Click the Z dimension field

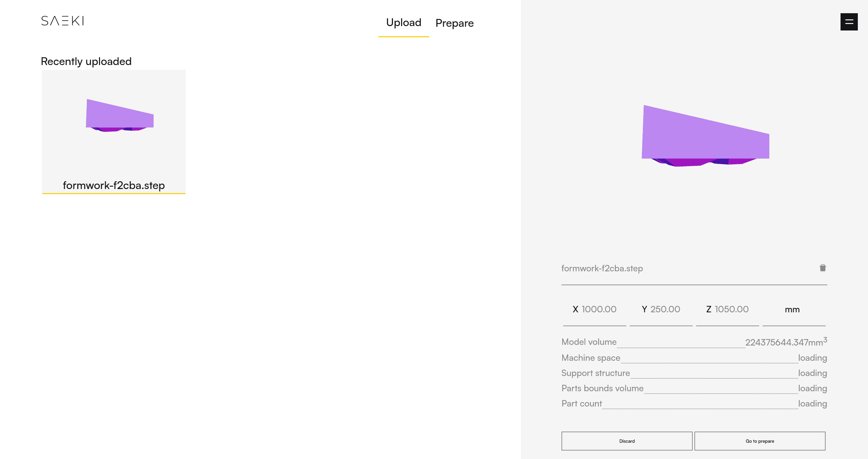point(731,309)
